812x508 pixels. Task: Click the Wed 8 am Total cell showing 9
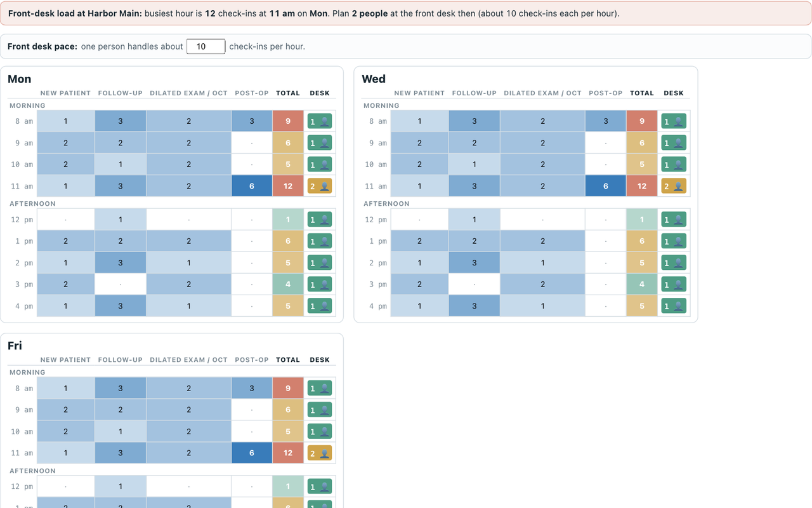coord(642,121)
